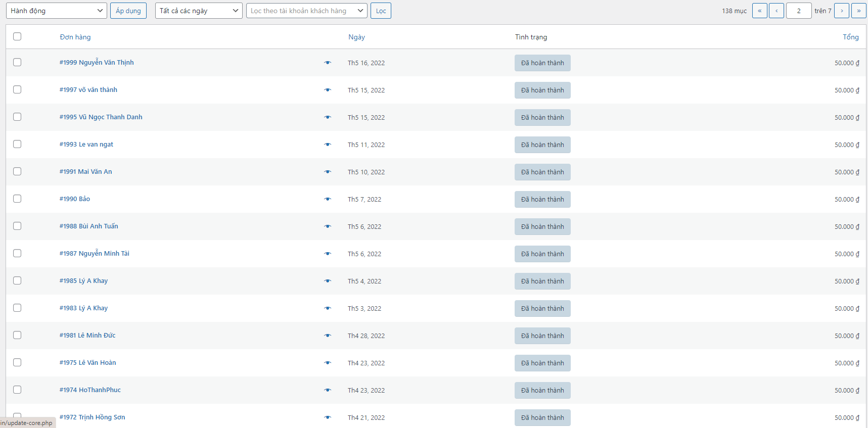Viewport: 868px width, 428px height.
Task: Click the Áp dụng button
Action: coord(128,11)
